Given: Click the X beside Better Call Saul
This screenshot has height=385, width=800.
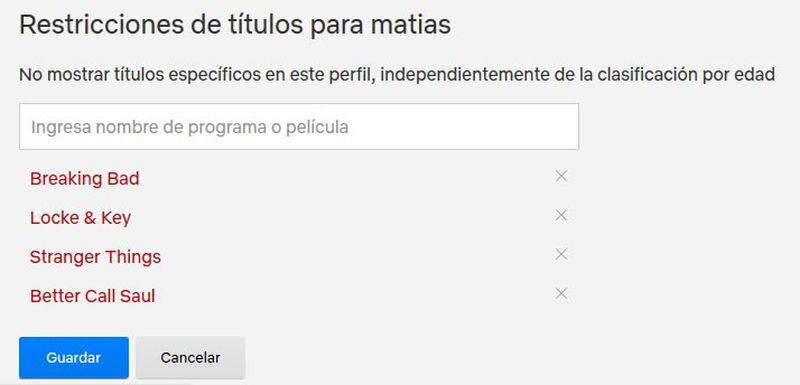Looking at the screenshot, I should [x=561, y=293].
